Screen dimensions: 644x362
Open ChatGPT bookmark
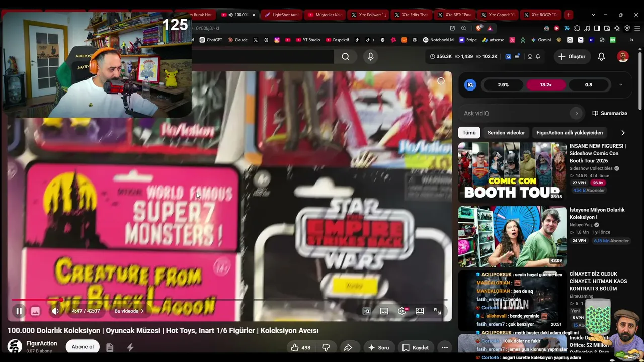pos(211,40)
